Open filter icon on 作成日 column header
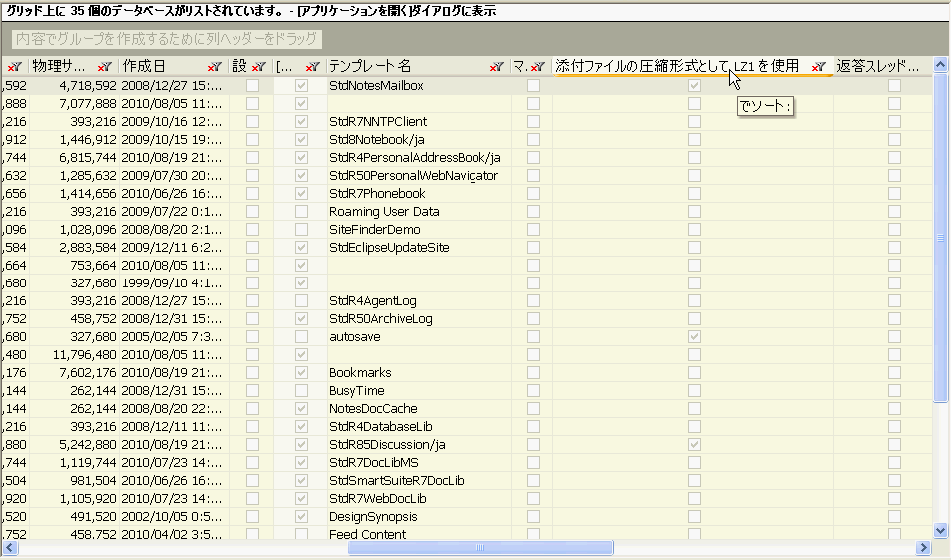The image size is (951, 560). coord(214,66)
